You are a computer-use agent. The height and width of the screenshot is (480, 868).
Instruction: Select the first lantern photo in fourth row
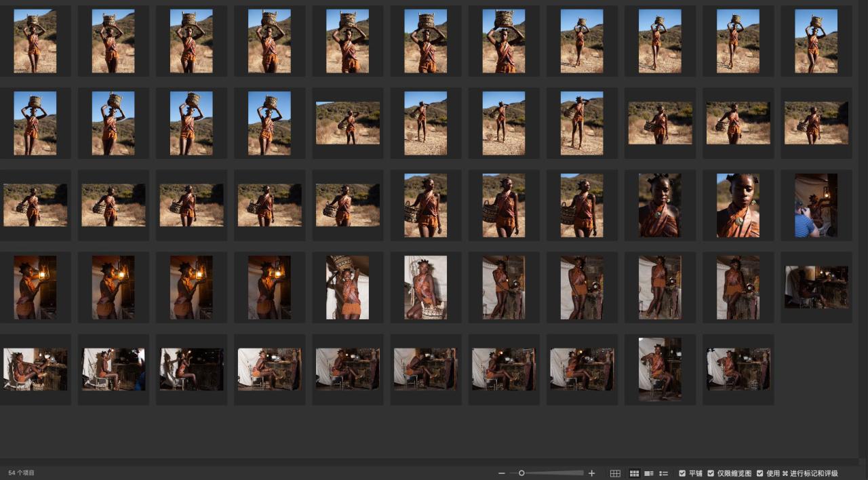[x=35, y=287]
